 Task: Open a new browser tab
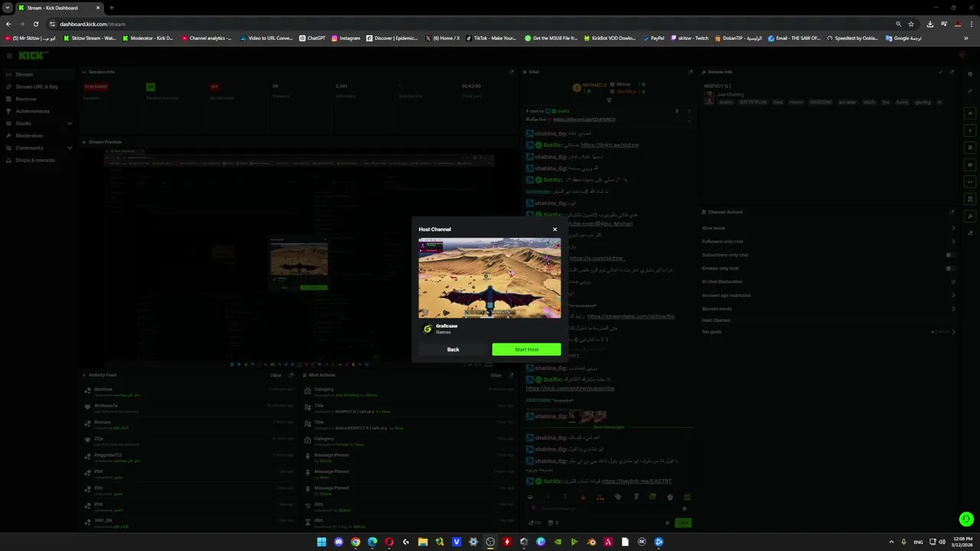[111, 8]
